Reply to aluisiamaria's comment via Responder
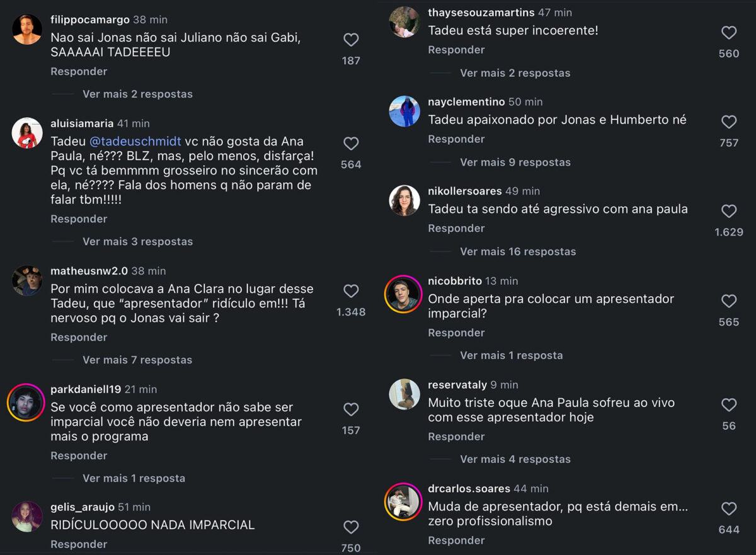This screenshot has width=756, height=555. coord(79,219)
